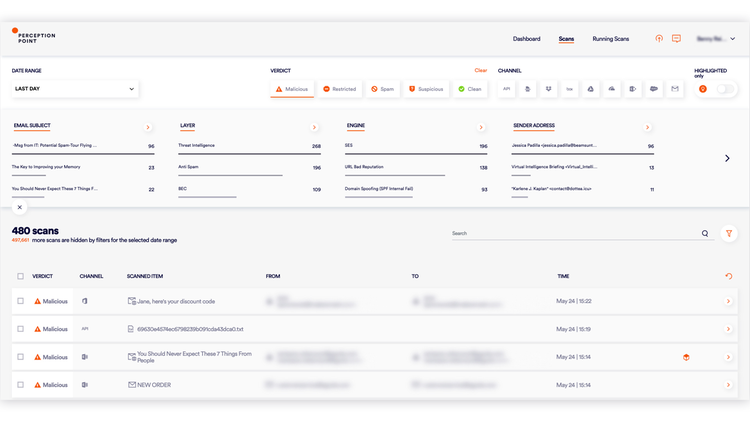Switch to the Running Scans tab
Viewport: 750px width, 422px height.
(610, 39)
